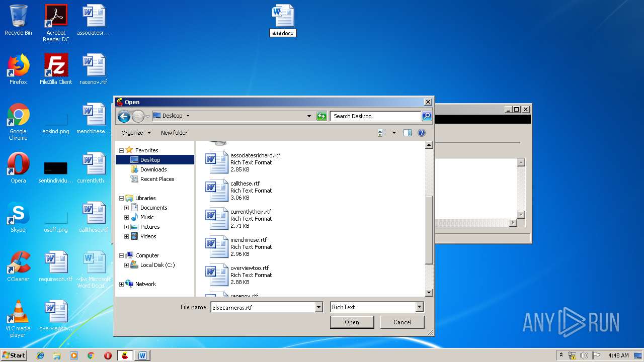The height and width of the screenshot is (362, 644).
Task: Select the Firefox desktop shortcut
Action: [18, 69]
